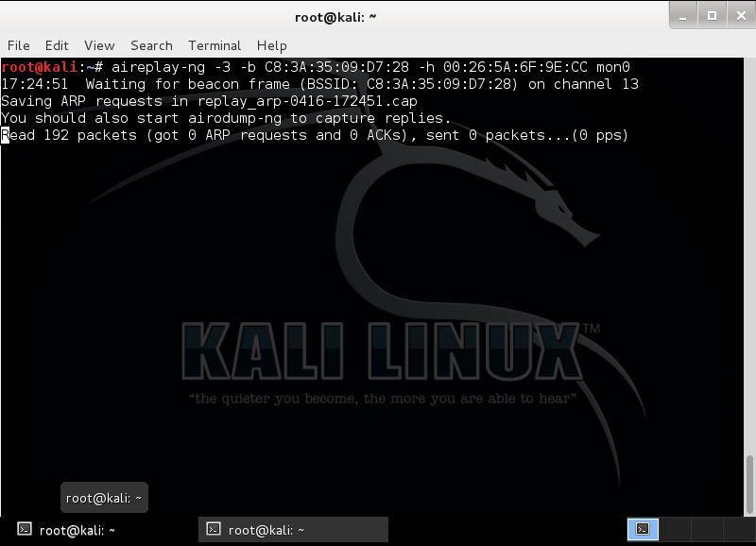Click terminal icon on second taskbar entry
The height and width of the screenshot is (546, 756).
tap(214, 529)
